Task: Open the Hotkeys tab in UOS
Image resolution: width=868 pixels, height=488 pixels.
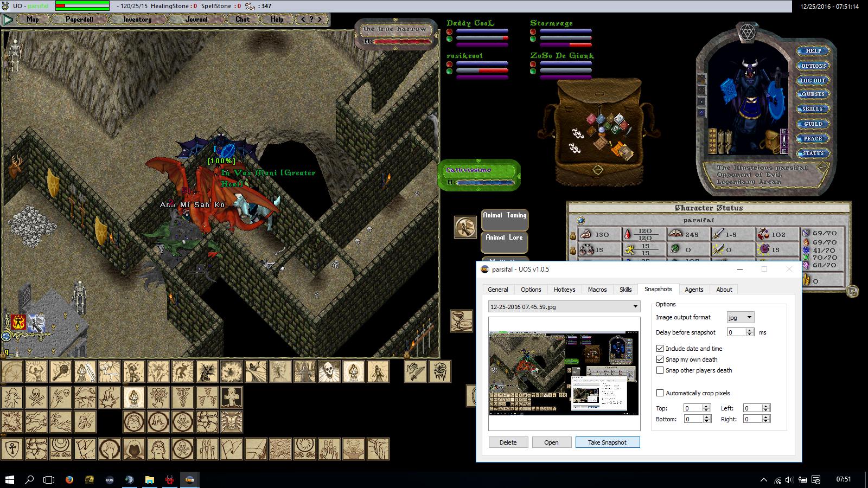Action: pyautogui.click(x=564, y=290)
